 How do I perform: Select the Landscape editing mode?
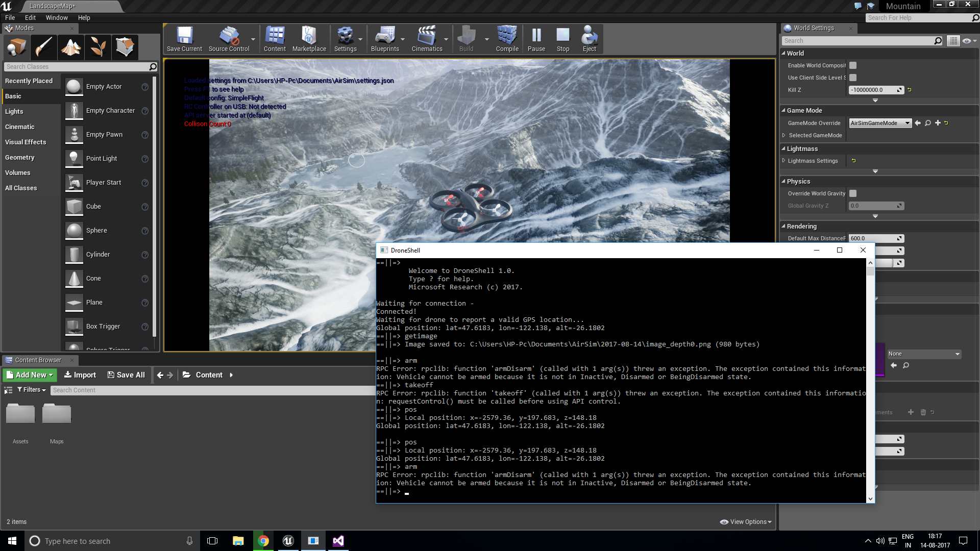(x=70, y=47)
